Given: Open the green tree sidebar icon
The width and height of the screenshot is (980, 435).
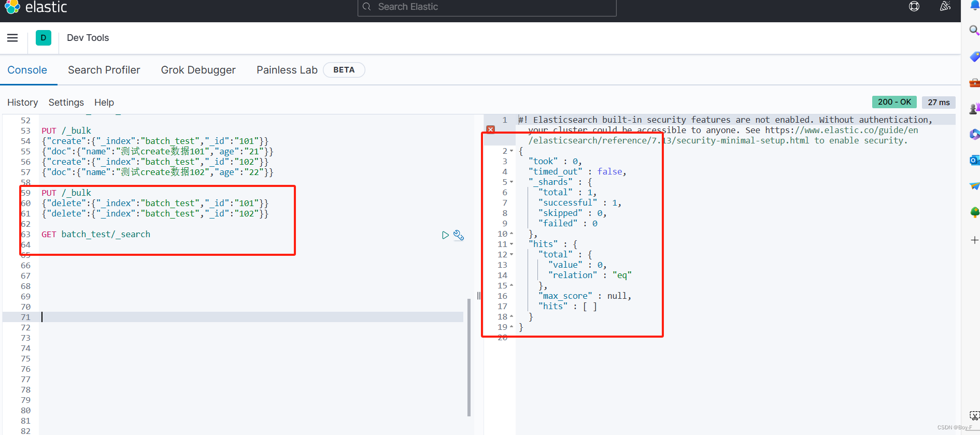Looking at the screenshot, I should (x=974, y=212).
